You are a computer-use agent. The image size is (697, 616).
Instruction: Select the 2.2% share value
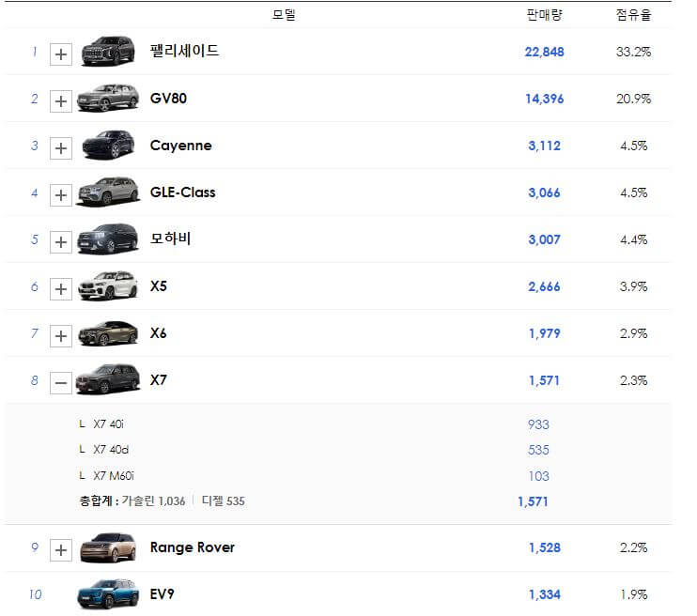tap(633, 548)
